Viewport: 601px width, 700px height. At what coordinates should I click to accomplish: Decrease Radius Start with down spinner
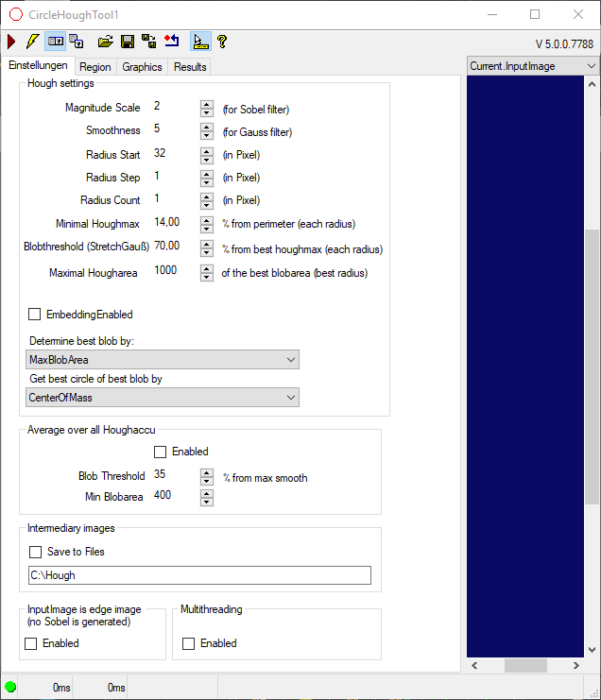(x=207, y=160)
